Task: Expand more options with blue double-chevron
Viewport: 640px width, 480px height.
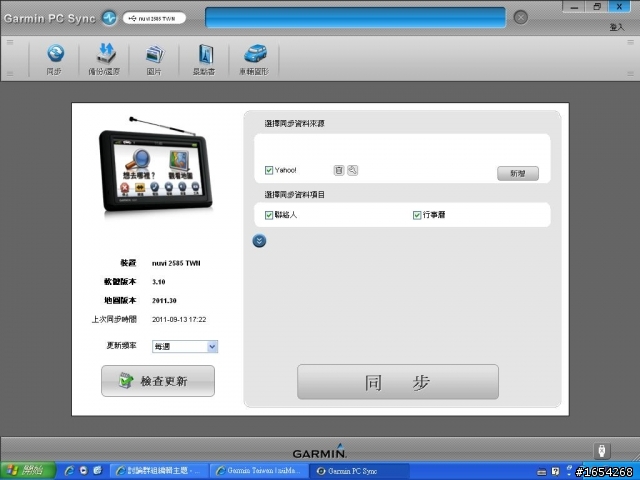Action: (x=259, y=241)
